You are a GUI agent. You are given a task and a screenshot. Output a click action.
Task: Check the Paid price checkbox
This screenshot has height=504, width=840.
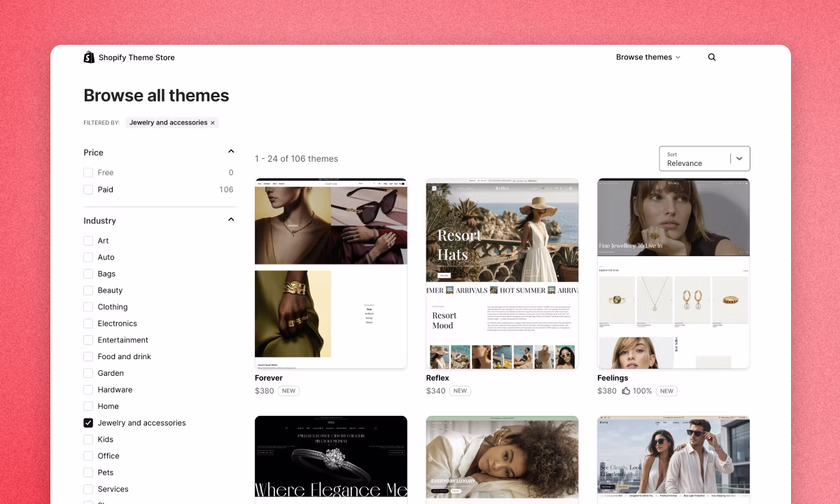pyautogui.click(x=88, y=190)
